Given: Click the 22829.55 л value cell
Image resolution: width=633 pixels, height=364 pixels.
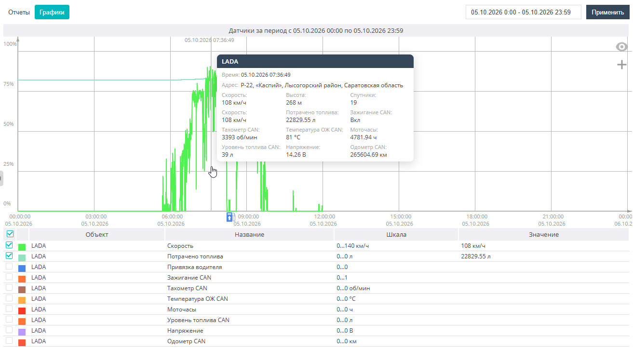Looking at the screenshot, I should (x=476, y=256).
